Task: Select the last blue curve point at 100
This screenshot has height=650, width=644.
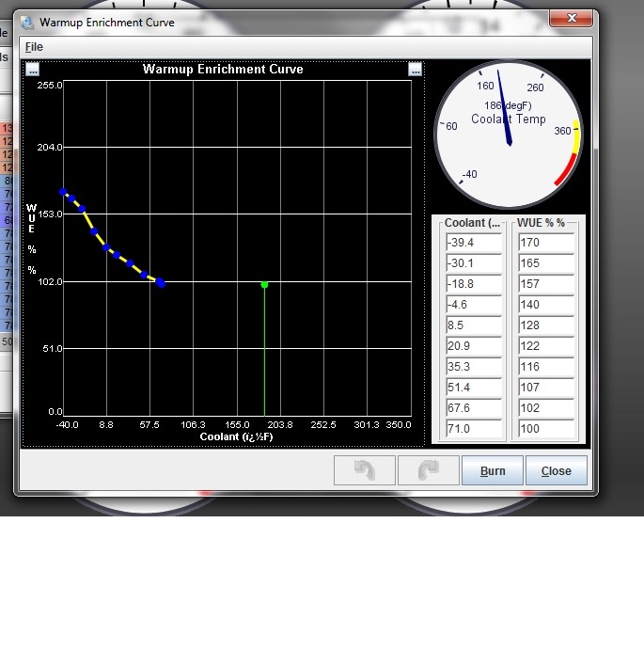Action: tap(161, 283)
